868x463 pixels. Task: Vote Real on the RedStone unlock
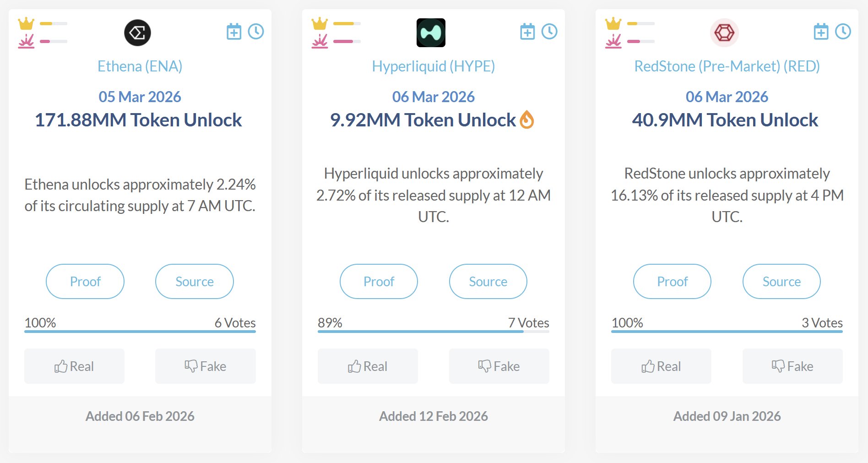coord(661,366)
